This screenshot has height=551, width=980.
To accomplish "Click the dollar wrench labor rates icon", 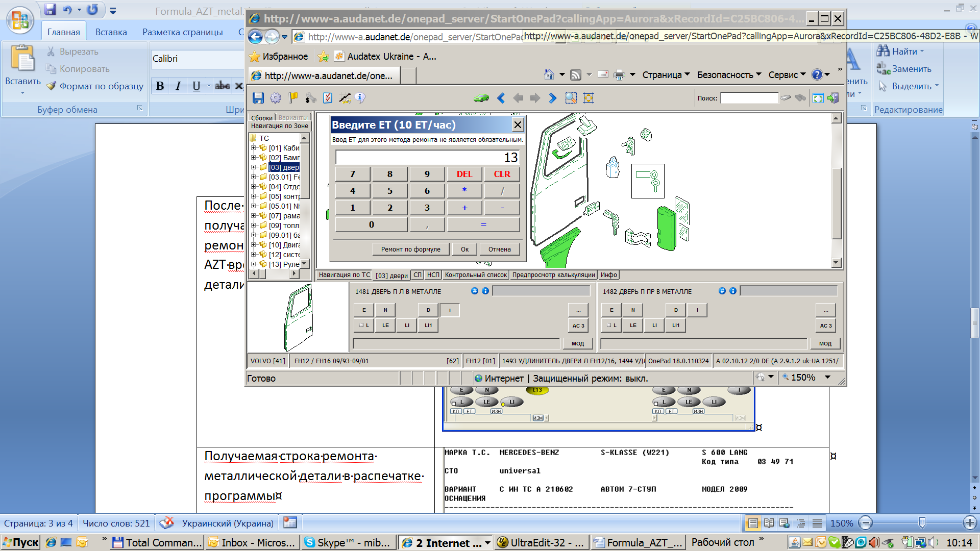I will [310, 98].
